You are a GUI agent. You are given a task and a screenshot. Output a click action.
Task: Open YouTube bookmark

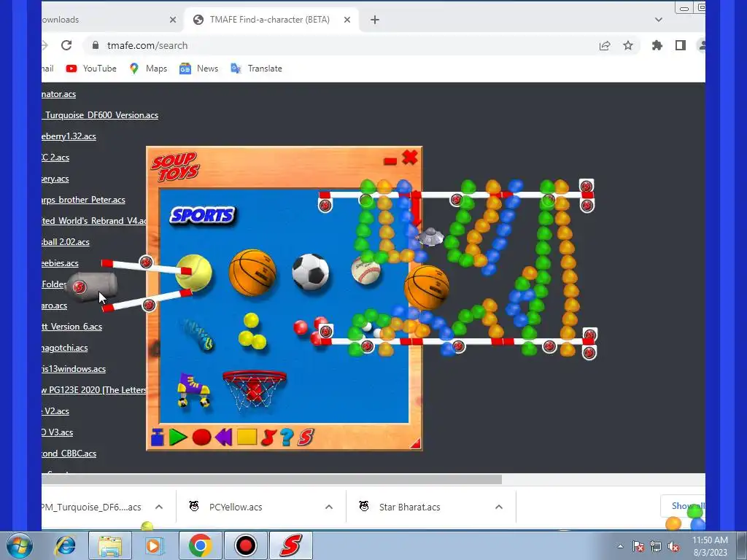pos(91,68)
